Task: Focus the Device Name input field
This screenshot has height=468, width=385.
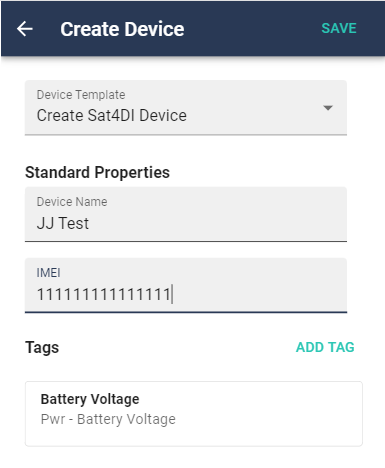Action: click(x=186, y=214)
